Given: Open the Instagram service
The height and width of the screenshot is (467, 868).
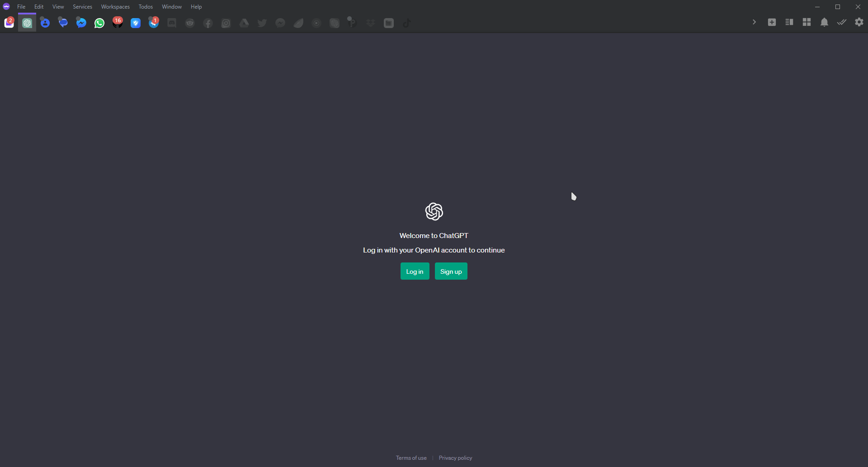Looking at the screenshot, I should [x=226, y=23].
